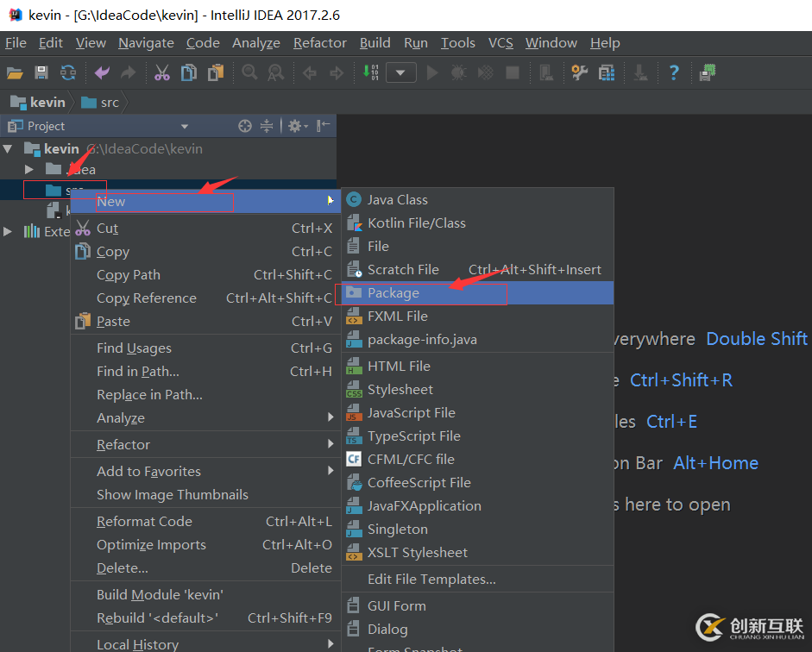Open the Project view gear settings dropdown
The height and width of the screenshot is (652, 812).
[295, 126]
